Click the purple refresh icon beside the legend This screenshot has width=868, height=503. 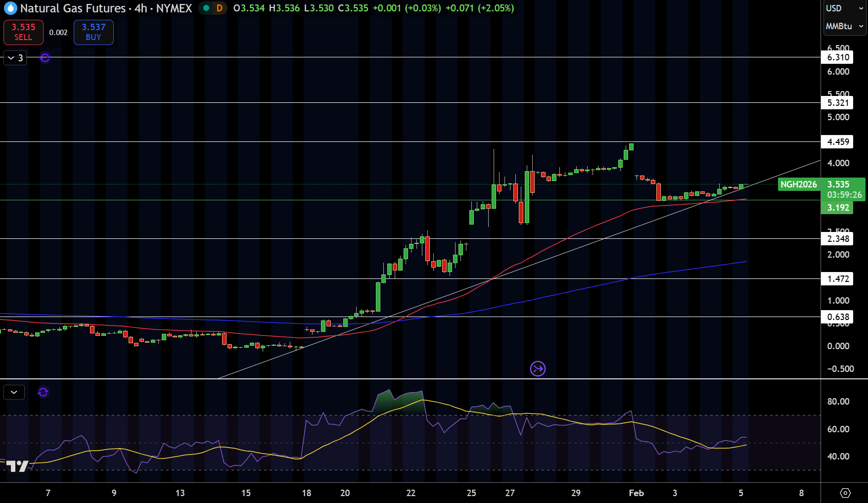pos(45,58)
